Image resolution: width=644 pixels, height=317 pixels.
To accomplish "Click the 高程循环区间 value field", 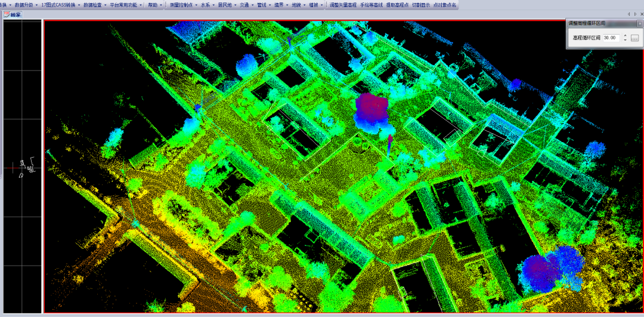I will (x=610, y=38).
